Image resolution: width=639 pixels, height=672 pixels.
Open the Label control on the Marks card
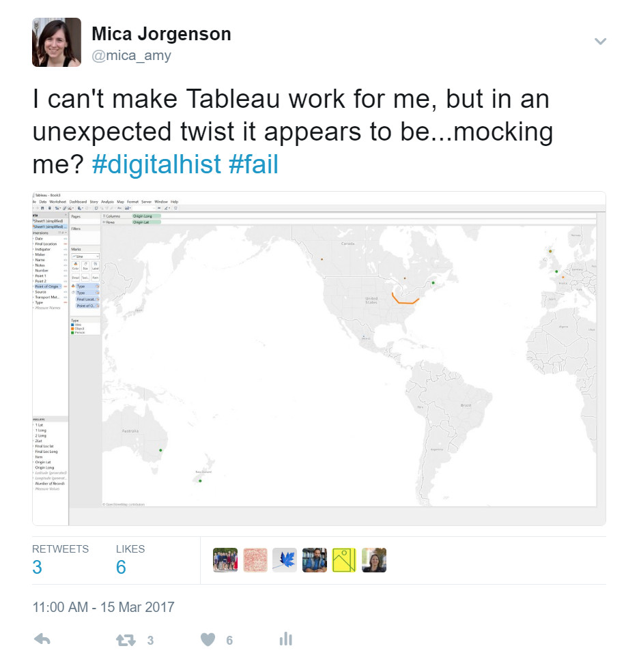point(95,267)
